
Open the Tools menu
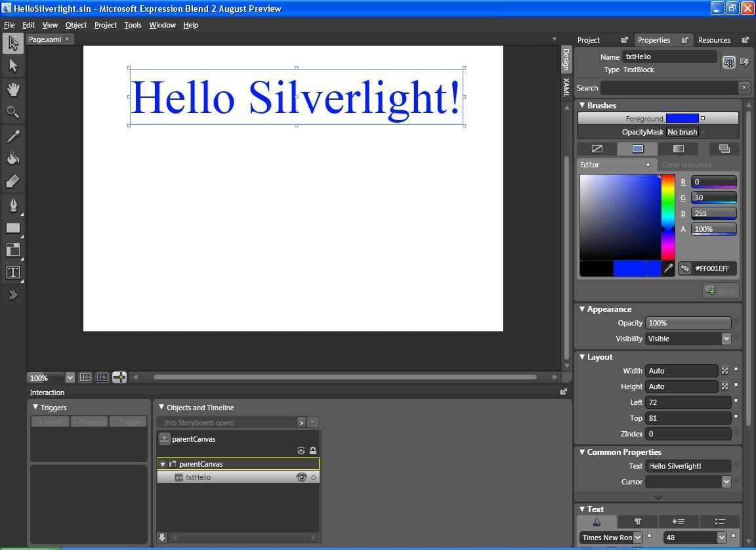coord(133,25)
